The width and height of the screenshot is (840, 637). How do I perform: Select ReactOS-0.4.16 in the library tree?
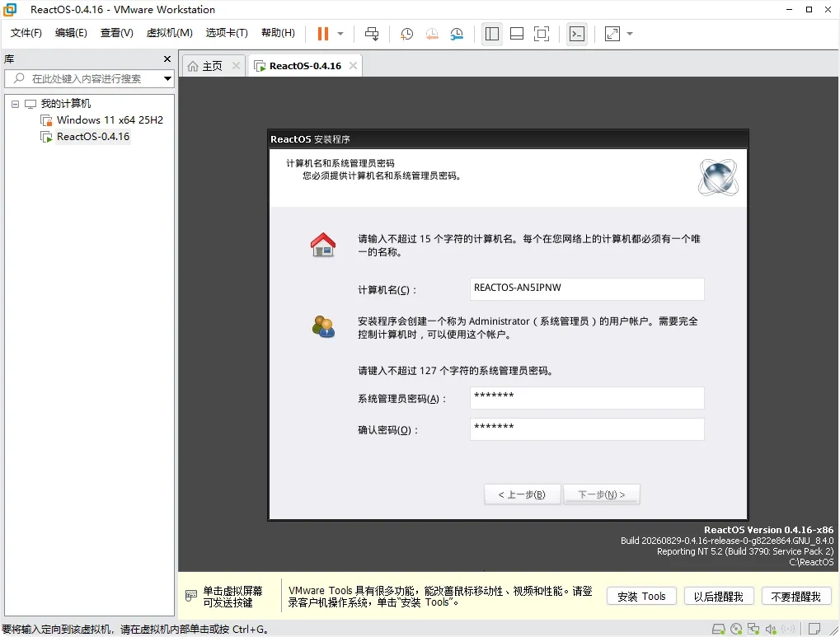point(93,137)
